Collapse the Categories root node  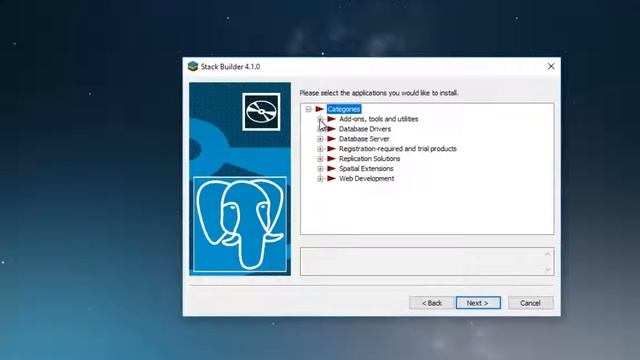(x=309, y=109)
